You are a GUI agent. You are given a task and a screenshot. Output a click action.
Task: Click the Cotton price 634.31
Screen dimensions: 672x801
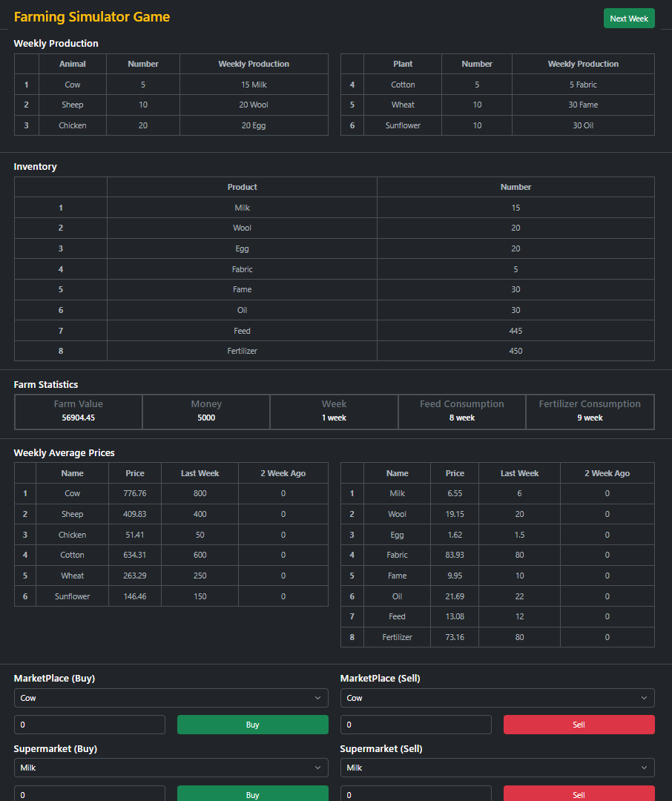tap(135, 555)
